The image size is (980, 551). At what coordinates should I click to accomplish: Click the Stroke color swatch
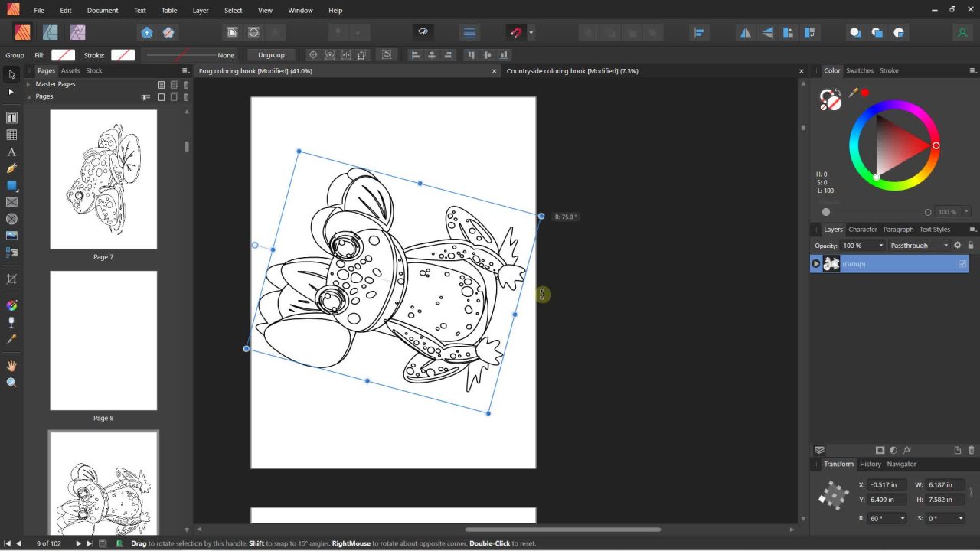pyautogui.click(x=122, y=55)
